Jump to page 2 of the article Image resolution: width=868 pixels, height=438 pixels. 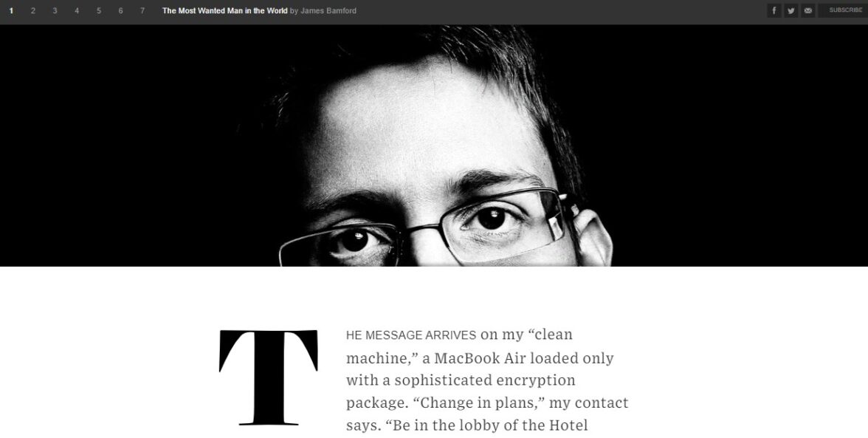[32, 10]
